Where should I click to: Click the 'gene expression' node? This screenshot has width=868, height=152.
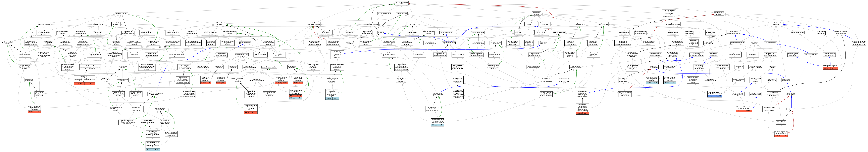point(245,43)
